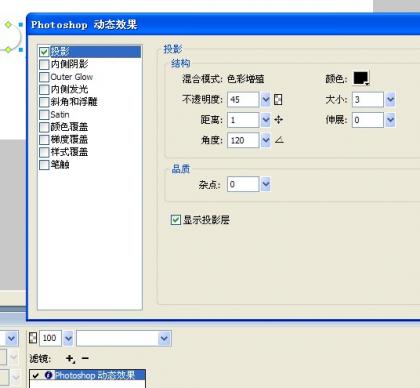Image resolution: width=420 pixels, height=388 pixels.
Task: Click the opacity icon beside the 100 field
Action: [33, 338]
